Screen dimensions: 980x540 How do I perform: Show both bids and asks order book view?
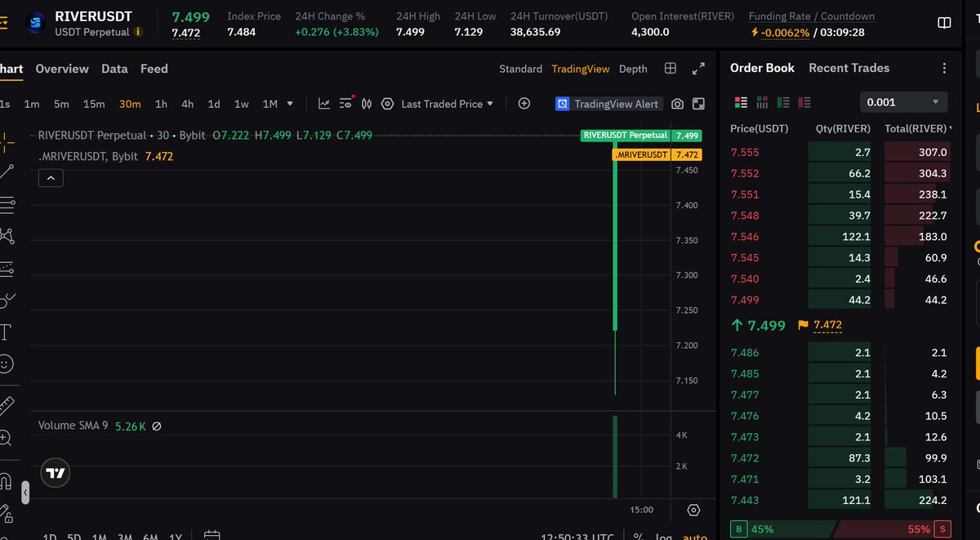coord(742,102)
